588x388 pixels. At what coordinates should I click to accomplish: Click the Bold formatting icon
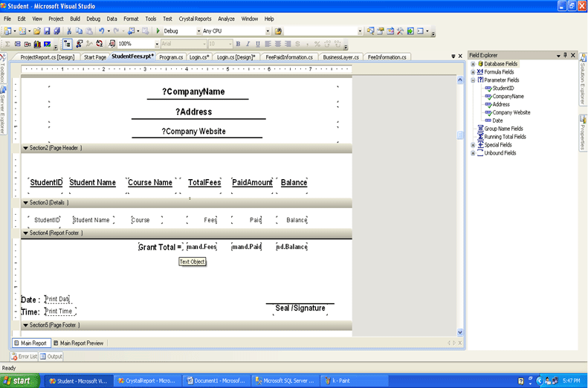pos(238,45)
